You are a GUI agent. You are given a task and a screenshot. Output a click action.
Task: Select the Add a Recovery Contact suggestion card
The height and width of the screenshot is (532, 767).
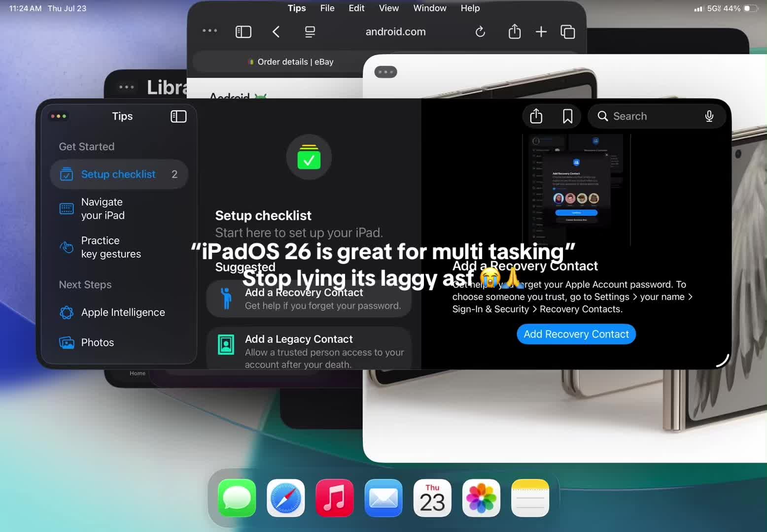coord(309,299)
